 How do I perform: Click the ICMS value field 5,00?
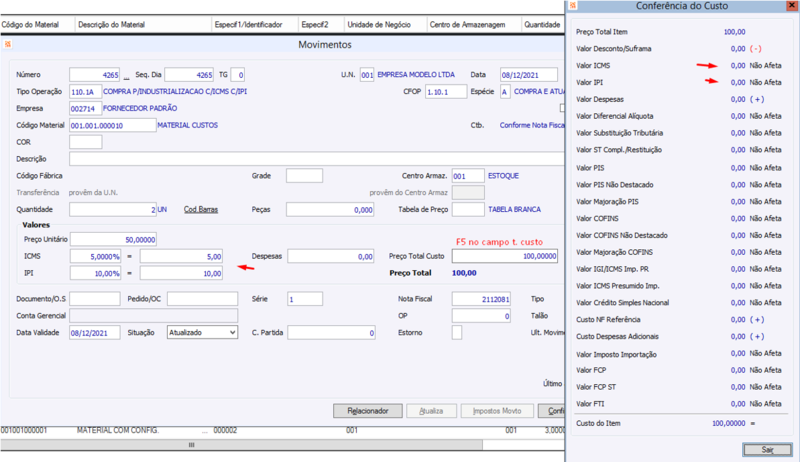pyautogui.click(x=181, y=256)
